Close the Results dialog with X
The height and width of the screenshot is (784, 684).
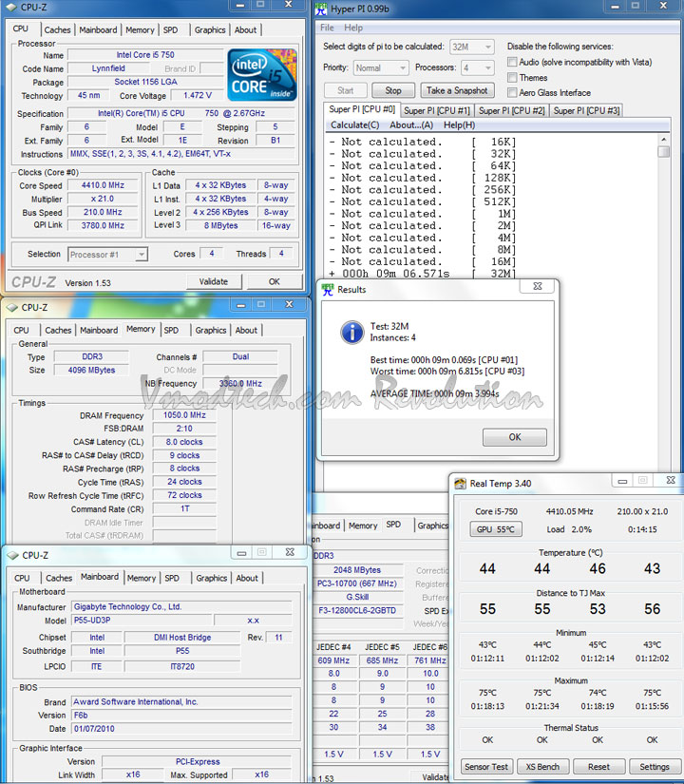coord(538,286)
